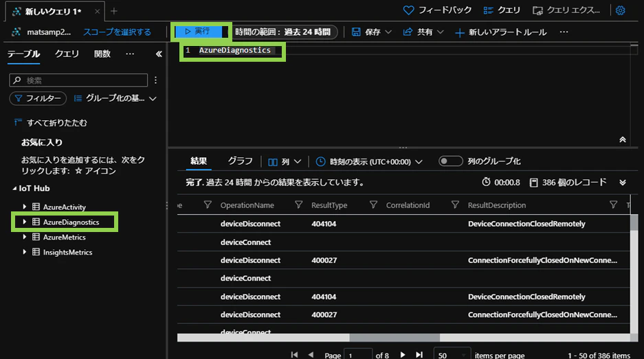Switch to the 結果 tab
This screenshot has width=644, height=359.
pos(199,161)
